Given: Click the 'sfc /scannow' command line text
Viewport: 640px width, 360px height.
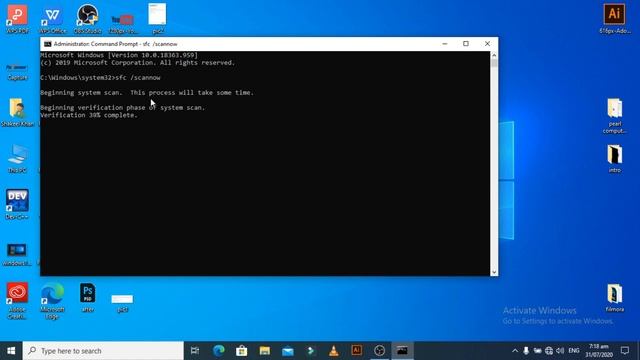Looking at the screenshot, I should (x=138, y=78).
